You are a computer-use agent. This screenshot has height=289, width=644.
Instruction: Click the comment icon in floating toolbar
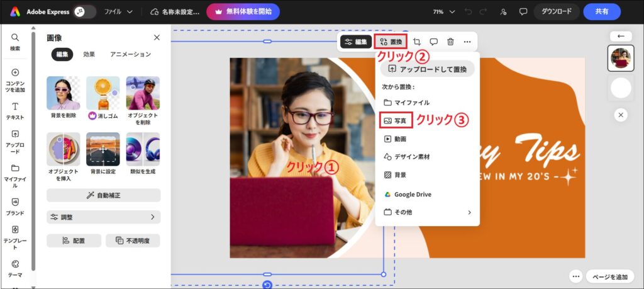434,42
